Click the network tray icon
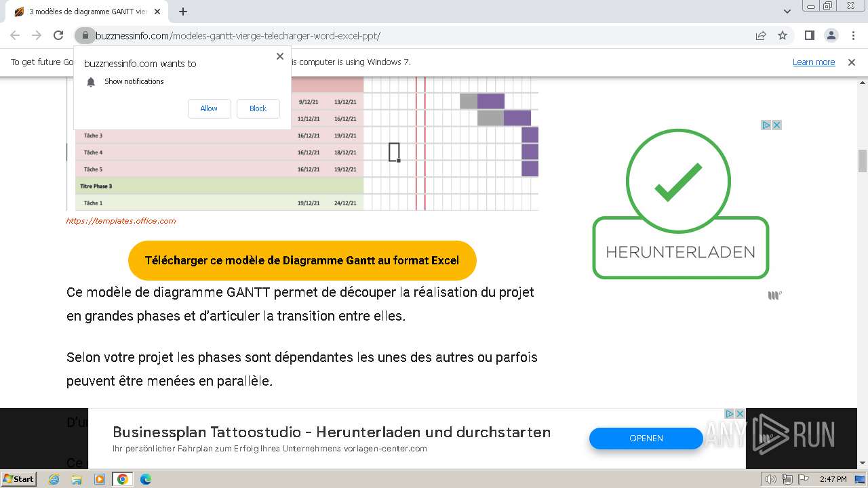This screenshot has height=488, width=868. tap(787, 479)
